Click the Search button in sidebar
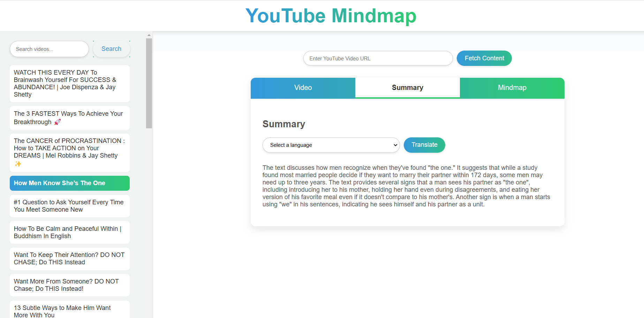644x318 pixels. [x=112, y=49]
